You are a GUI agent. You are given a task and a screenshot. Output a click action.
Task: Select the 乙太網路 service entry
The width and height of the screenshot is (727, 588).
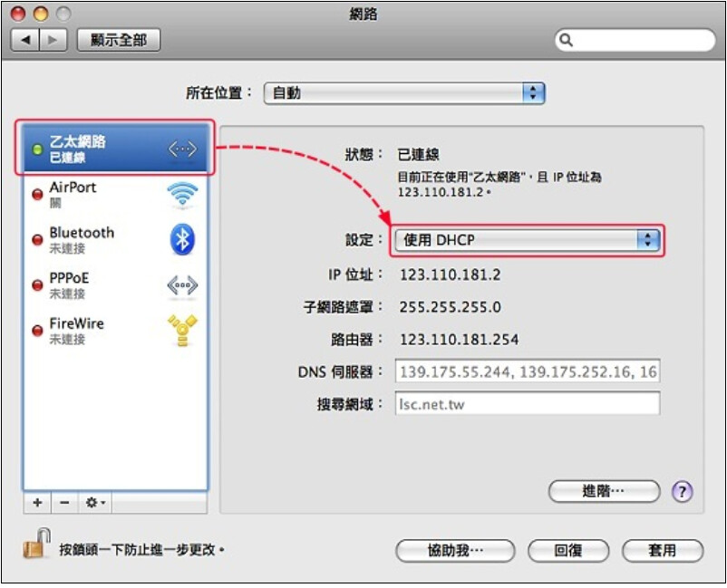pos(115,149)
